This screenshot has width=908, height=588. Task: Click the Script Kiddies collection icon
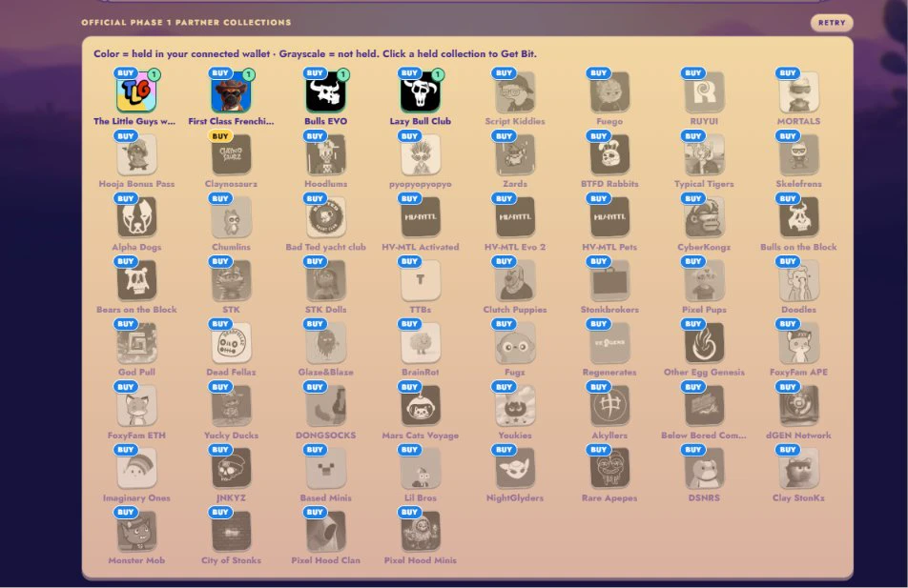(x=515, y=92)
